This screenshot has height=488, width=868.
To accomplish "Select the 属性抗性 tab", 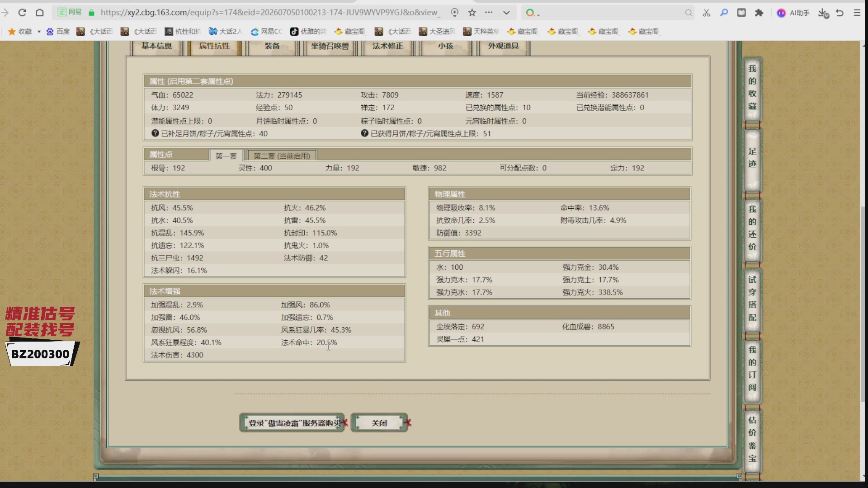I will click(x=214, y=46).
